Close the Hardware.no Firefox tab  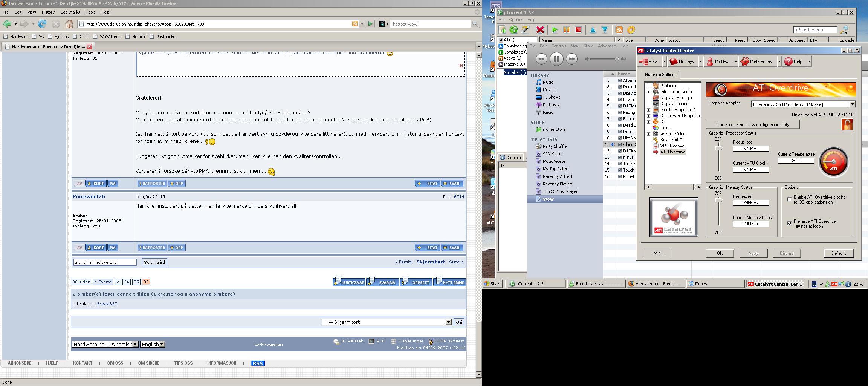click(x=89, y=47)
